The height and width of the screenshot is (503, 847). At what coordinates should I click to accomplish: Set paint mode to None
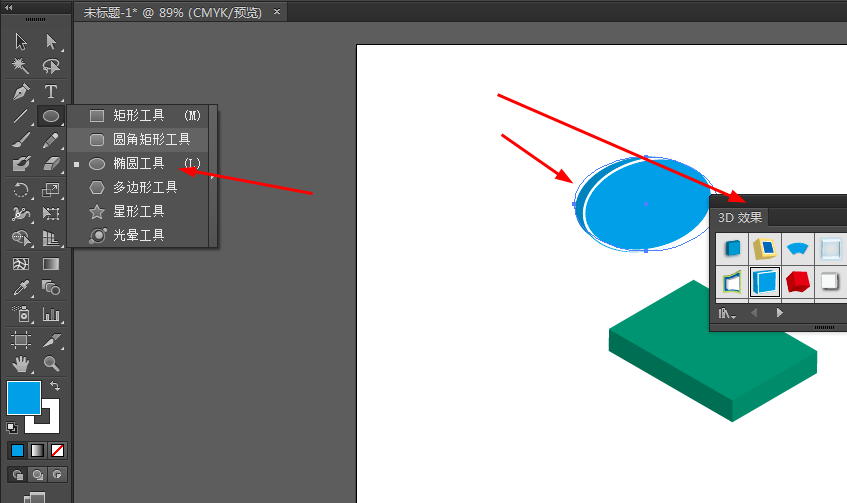click(57, 450)
